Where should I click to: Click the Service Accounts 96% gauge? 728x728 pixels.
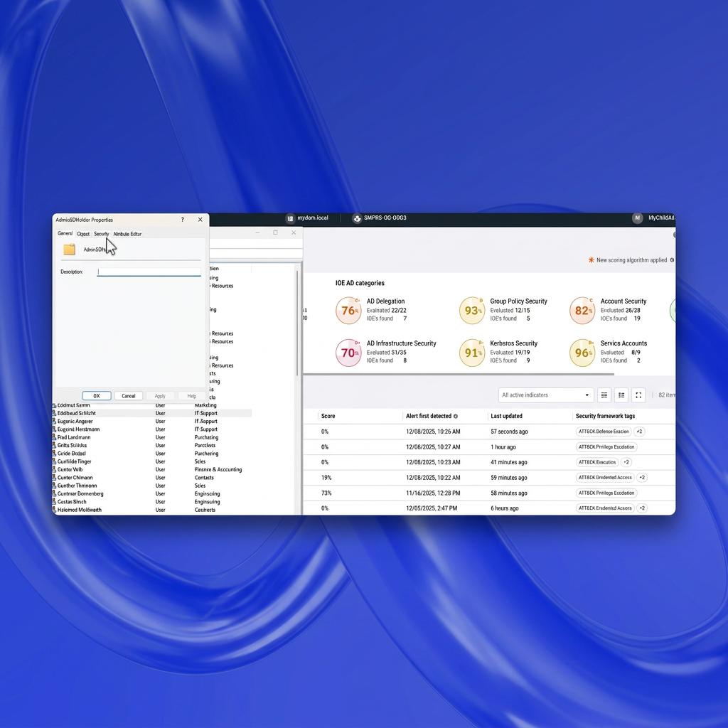click(x=582, y=353)
